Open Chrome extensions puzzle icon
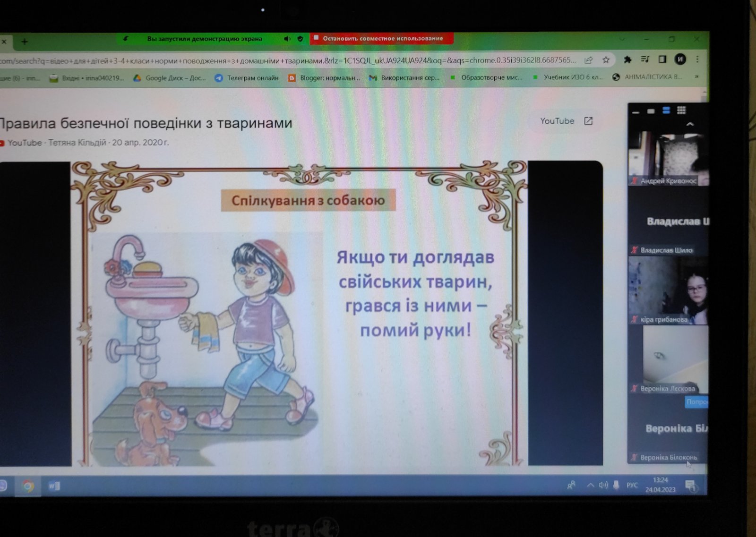The image size is (756, 537). 627,60
